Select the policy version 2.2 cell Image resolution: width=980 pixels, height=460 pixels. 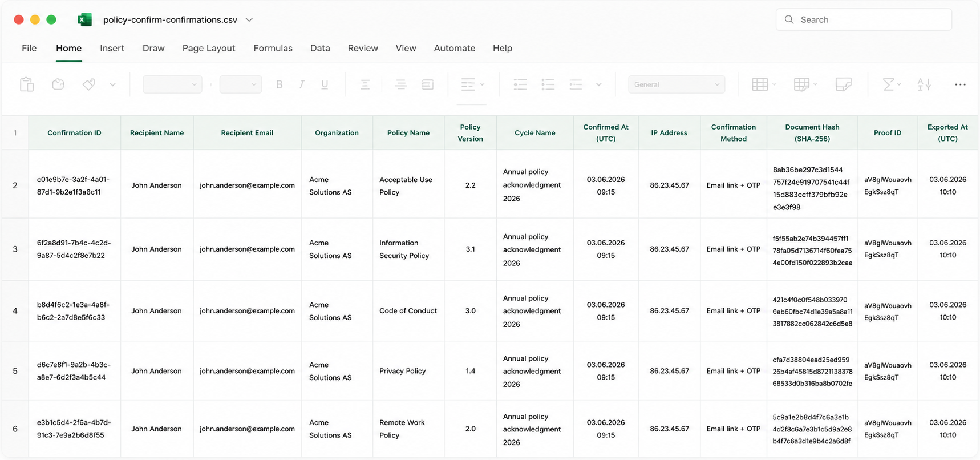point(470,185)
